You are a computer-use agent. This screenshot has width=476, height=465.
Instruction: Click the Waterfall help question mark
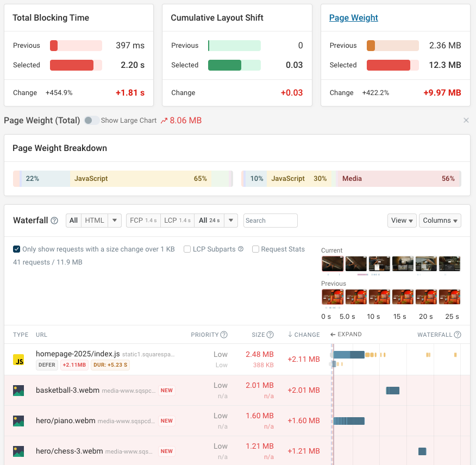click(x=53, y=221)
